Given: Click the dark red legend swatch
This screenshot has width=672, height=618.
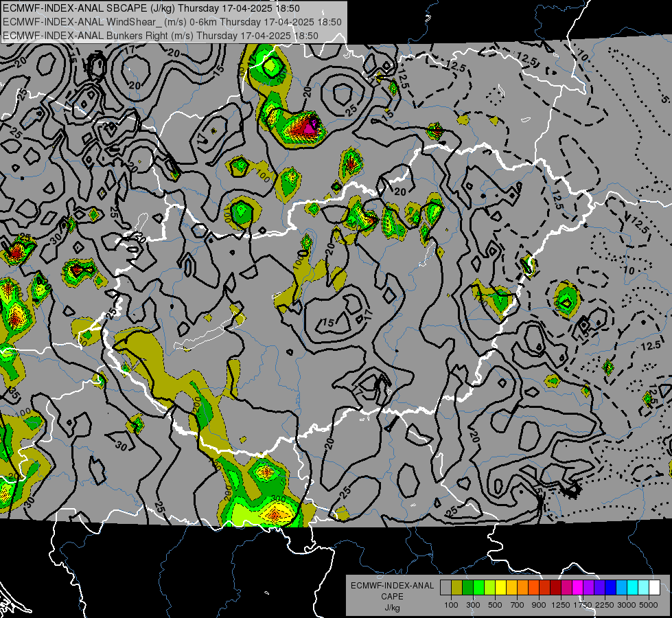Looking at the screenshot, I should pyautogui.click(x=556, y=588).
